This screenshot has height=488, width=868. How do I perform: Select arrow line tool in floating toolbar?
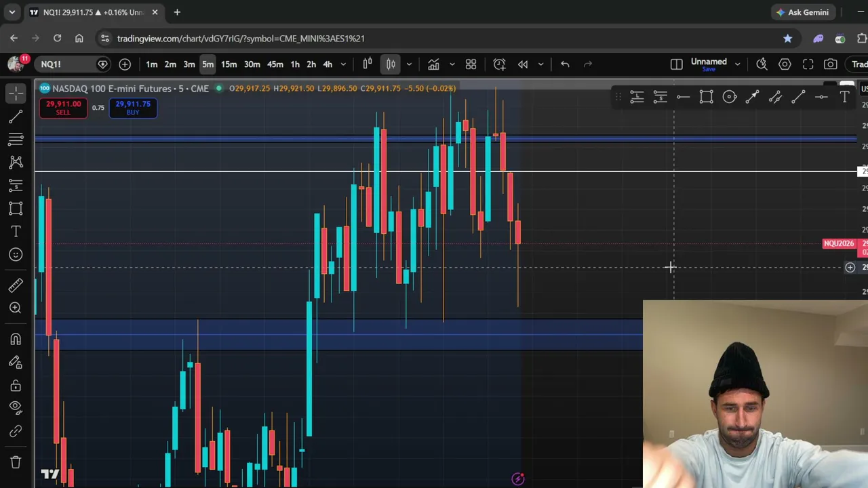coord(752,98)
